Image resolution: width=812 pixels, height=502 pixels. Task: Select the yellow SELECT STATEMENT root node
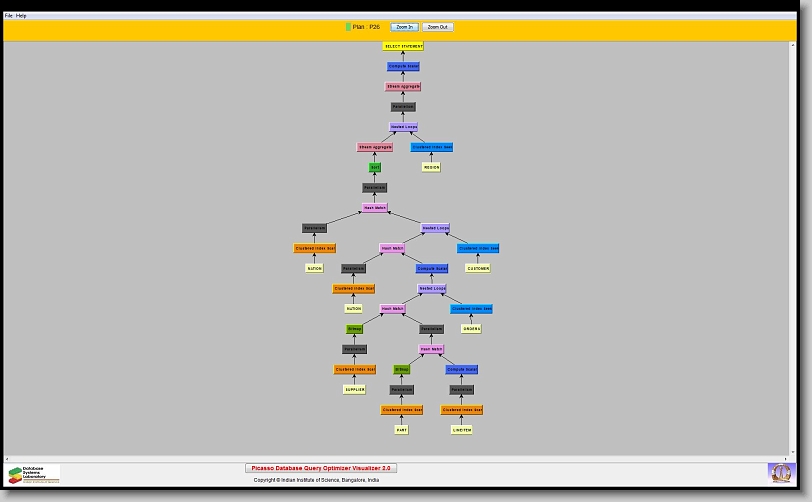tap(403, 46)
